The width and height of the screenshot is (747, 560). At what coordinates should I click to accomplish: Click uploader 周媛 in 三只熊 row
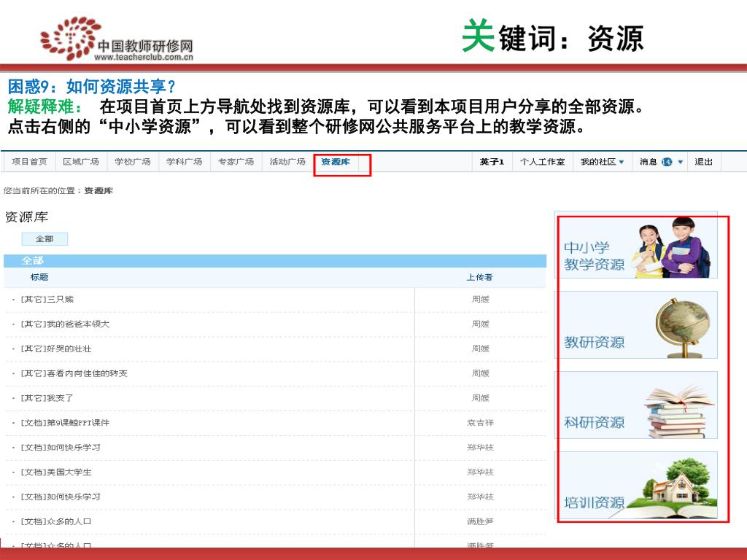[x=480, y=300]
